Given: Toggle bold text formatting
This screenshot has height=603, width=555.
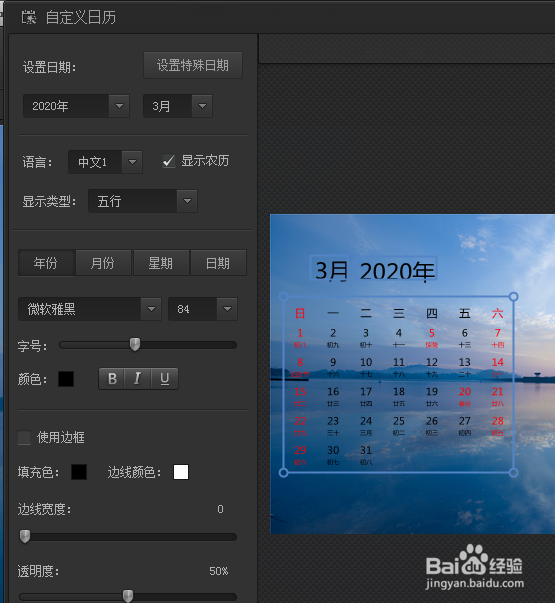Looking at the screenshot, I should 112,379.
